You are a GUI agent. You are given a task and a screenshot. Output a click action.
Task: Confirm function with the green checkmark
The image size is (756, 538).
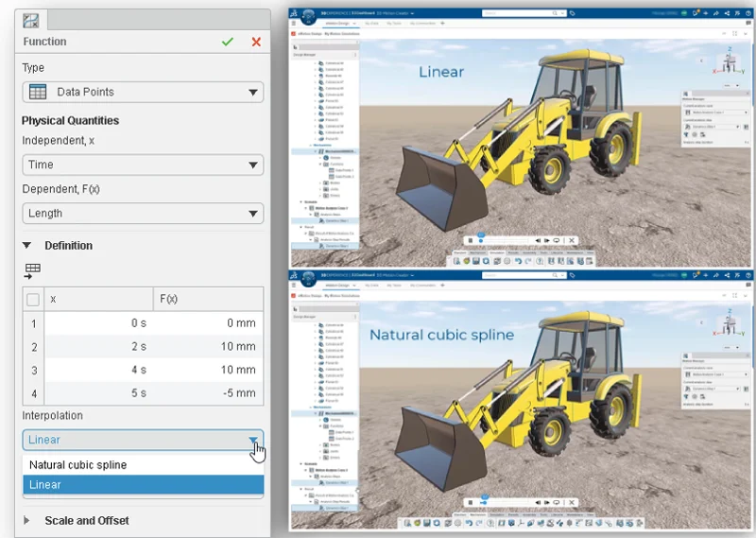point(227,43)
